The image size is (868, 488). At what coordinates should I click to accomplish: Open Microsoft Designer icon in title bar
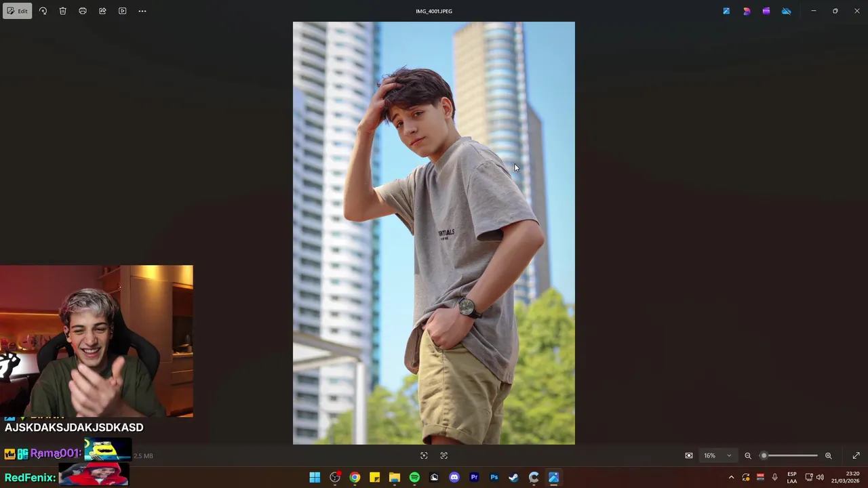tap(747, 11)
